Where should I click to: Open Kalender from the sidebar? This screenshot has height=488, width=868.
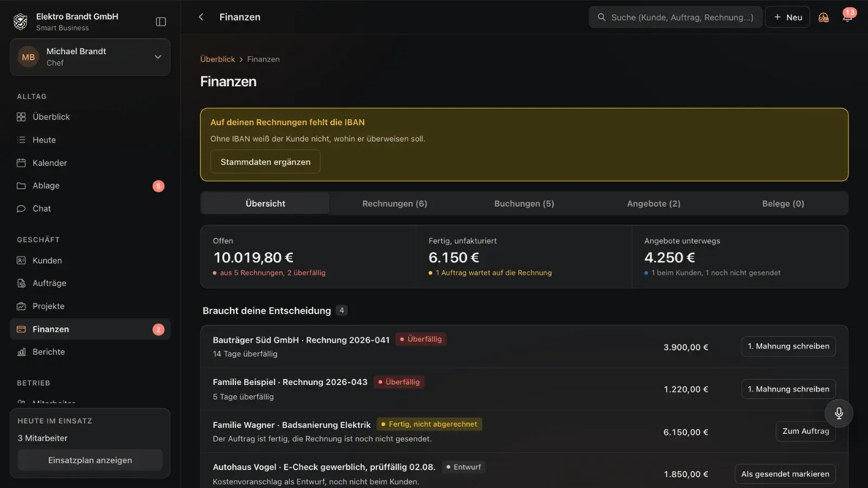(90, 163)
